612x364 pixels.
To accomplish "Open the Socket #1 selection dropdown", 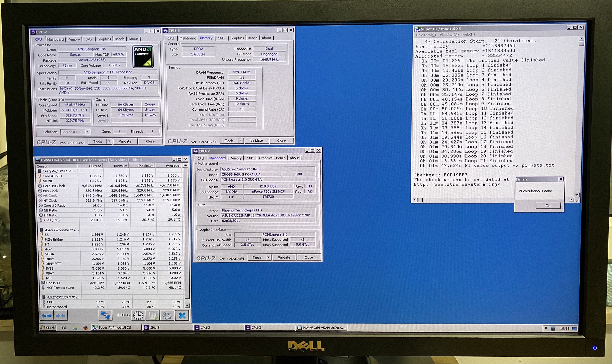I will coord(87,132).
